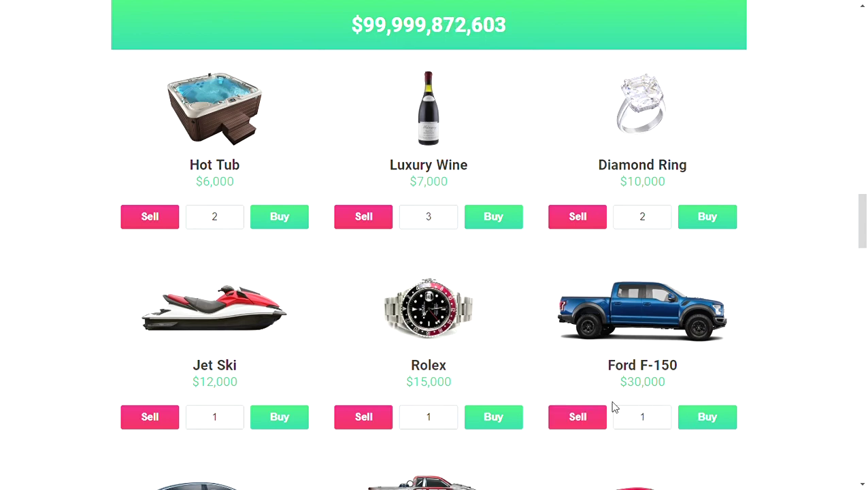
Task: Buy another Hot Tub
Action: click(280, 217)
